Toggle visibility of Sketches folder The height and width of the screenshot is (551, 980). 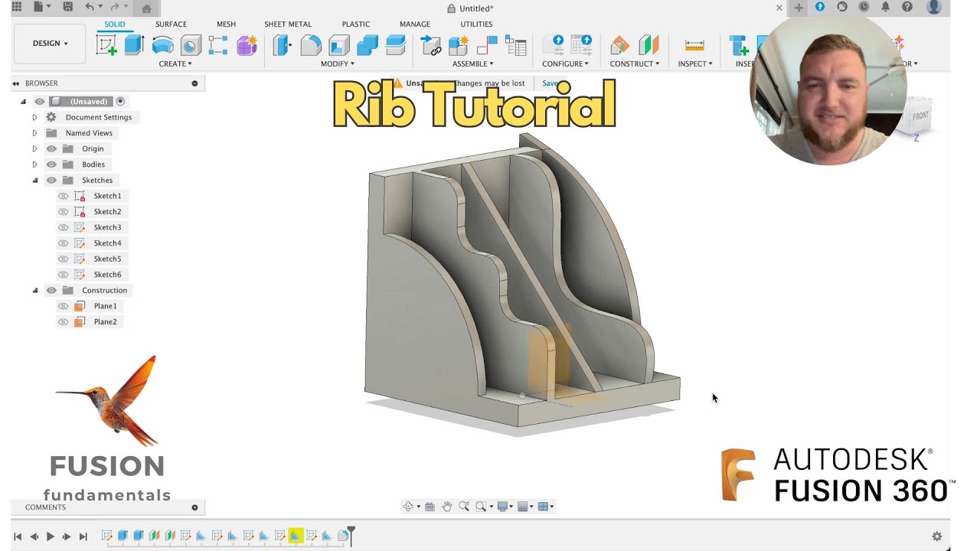click(51, 181)
